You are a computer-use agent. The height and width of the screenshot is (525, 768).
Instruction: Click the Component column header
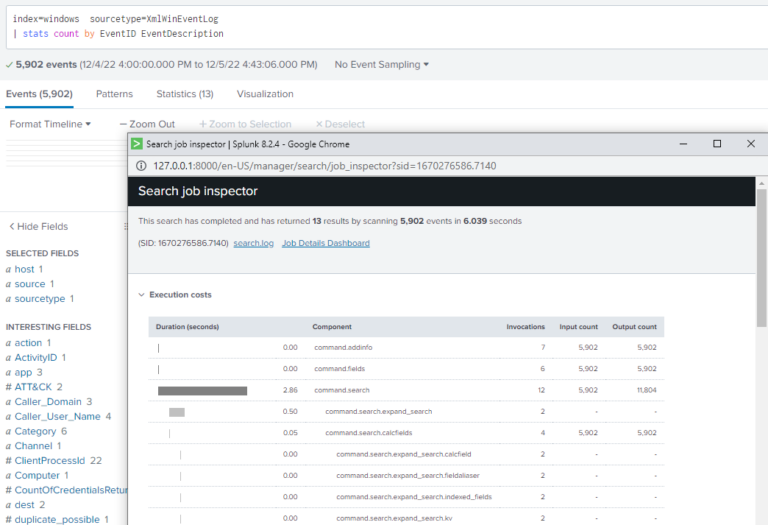tap(332, 327)
